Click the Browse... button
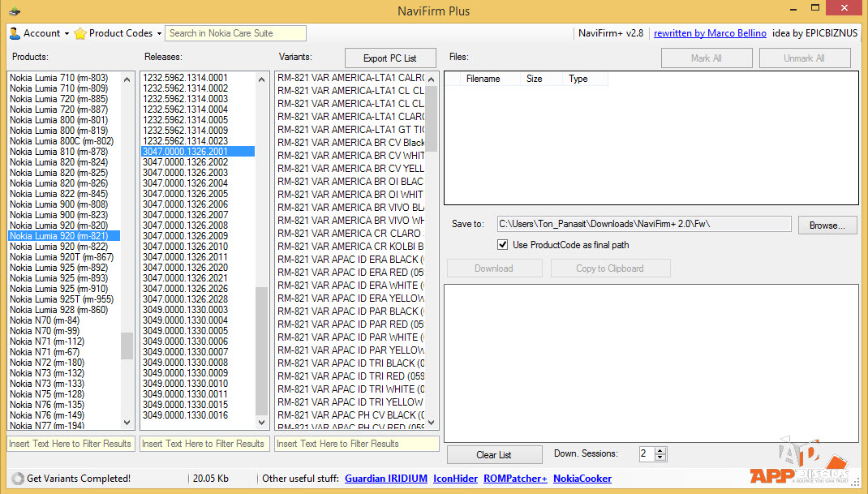The image size is (868, 494). 827,226
